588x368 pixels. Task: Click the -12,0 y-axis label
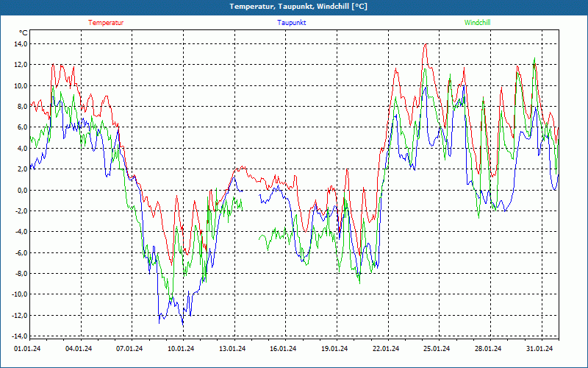tap(20, 316)
